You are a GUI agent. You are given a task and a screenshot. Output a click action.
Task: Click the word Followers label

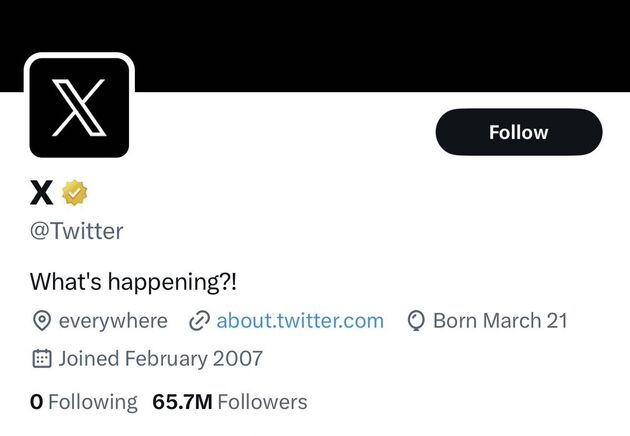point(262,401)
